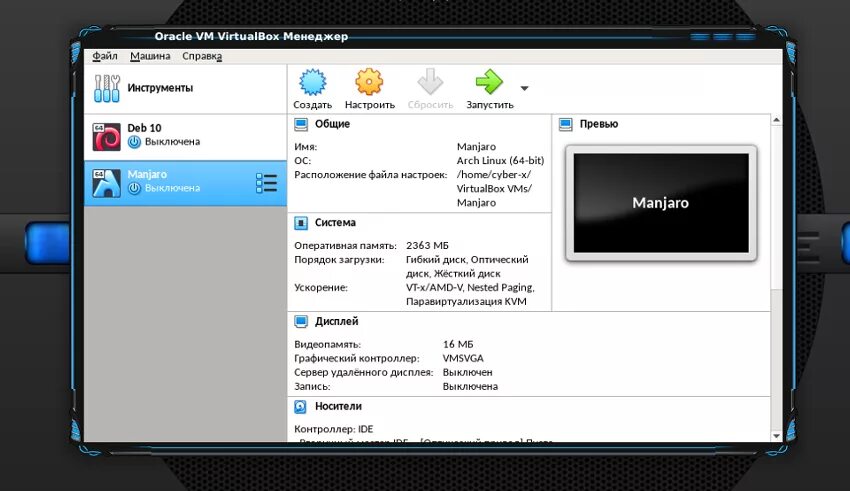Click the value "Arch Linux (64-bit)"
This screenshot has height=491, width=850.
tap(500, 160)
